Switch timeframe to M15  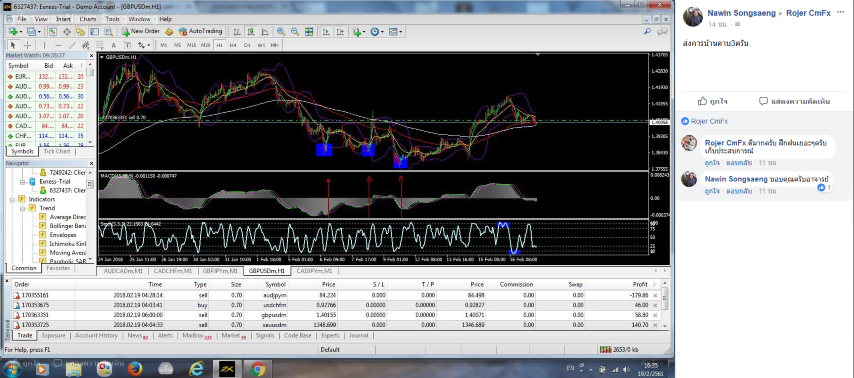[x=191, y=45]
